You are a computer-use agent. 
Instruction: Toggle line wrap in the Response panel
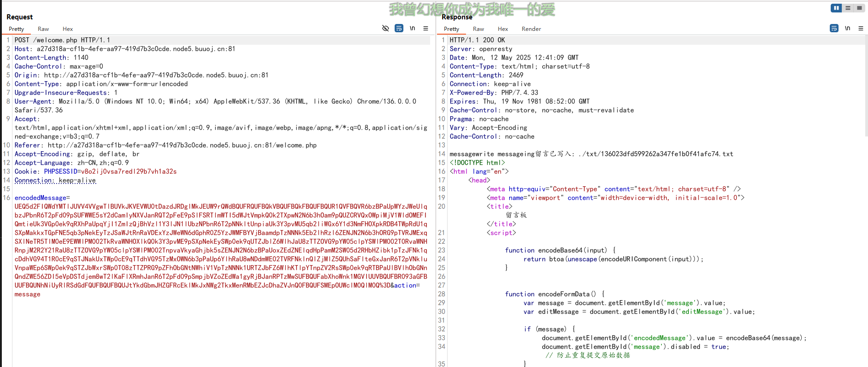834,29
